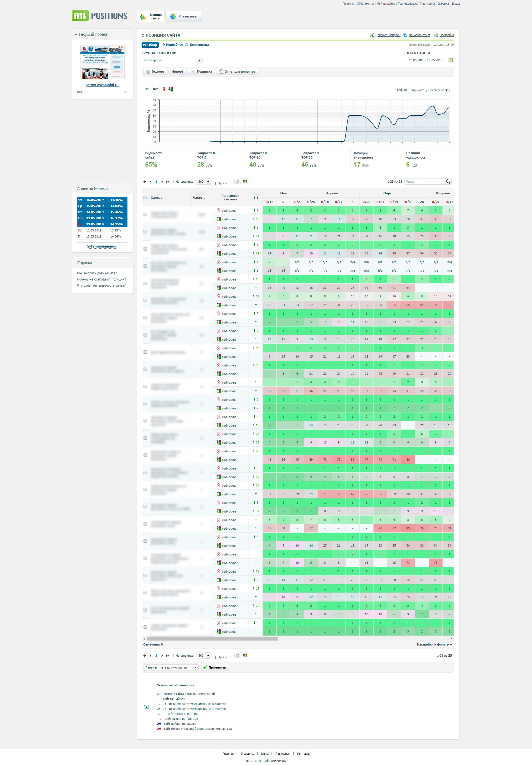Click the Yandex search engine filter icon
The width and height of the screenshot is (532, 765).
[163, 89]
